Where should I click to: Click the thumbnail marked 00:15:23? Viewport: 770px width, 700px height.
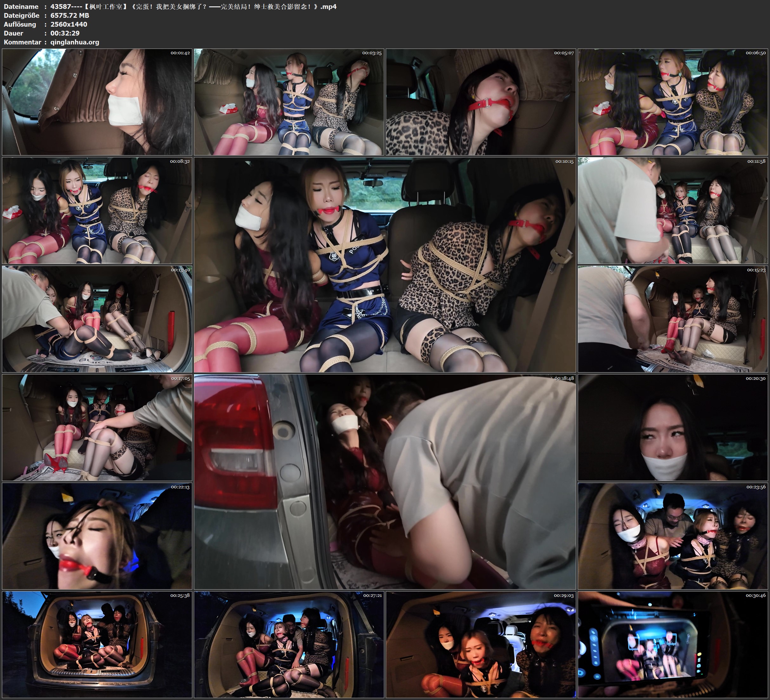(673, 319)
